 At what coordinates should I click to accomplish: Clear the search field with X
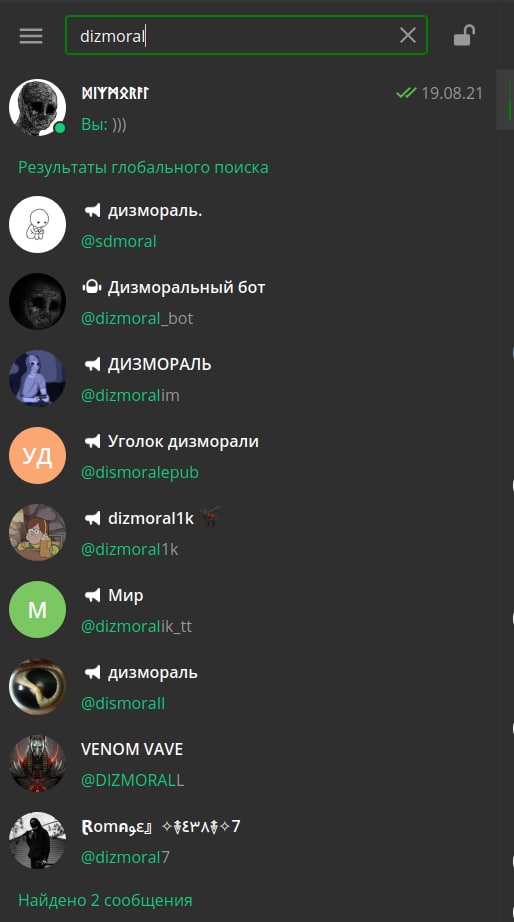point(408,35)
